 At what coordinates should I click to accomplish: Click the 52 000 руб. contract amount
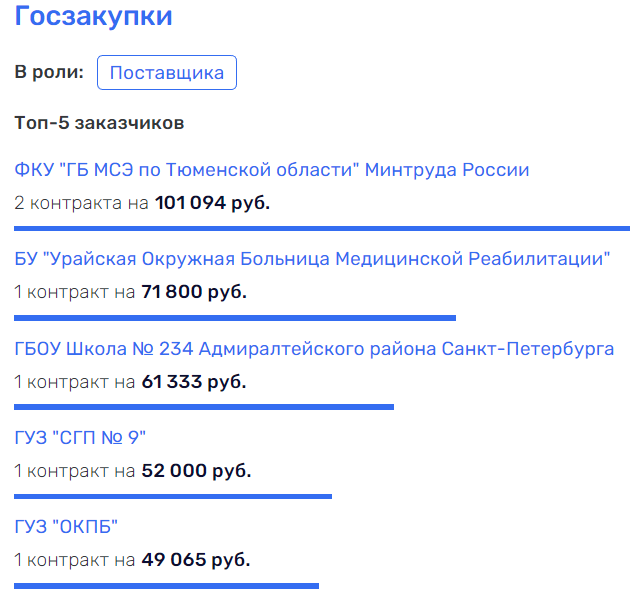[196, 471]
